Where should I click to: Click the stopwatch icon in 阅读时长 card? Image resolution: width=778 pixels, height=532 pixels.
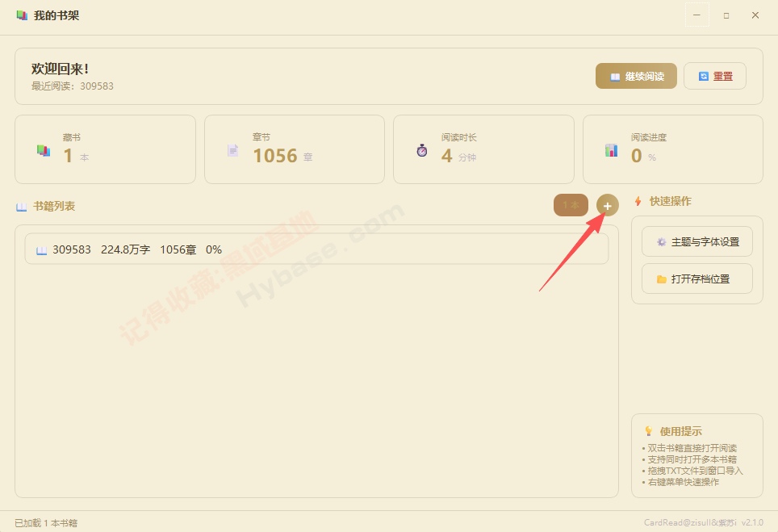pyautogui.click(x=422, y=150)
